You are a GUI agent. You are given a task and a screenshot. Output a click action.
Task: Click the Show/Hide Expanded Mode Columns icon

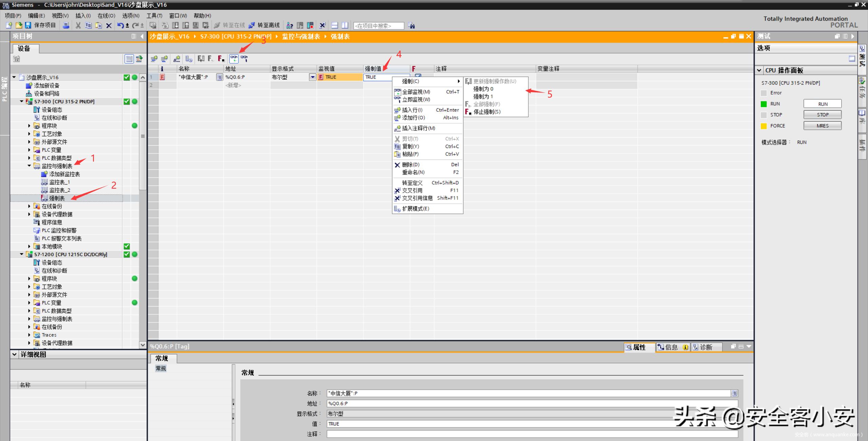(x=189, y=59)
